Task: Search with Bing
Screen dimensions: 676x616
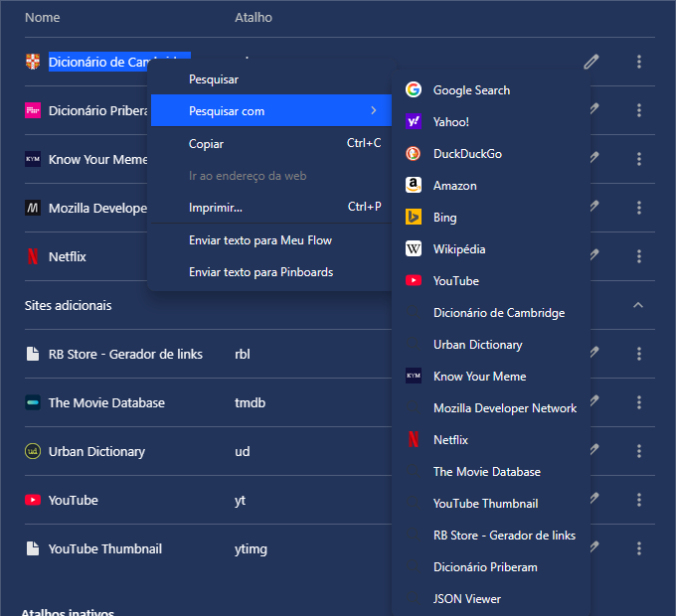Action: (x=491, y=218)
